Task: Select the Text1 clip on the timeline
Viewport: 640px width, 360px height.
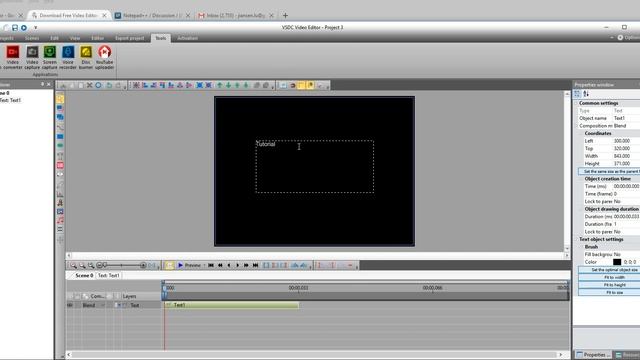Action: [231, 305]
